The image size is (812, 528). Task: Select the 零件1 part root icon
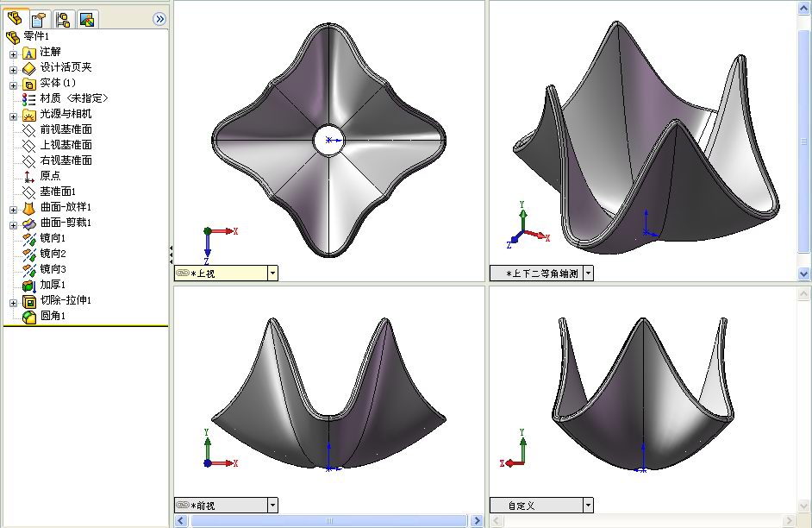click(12, 36)
